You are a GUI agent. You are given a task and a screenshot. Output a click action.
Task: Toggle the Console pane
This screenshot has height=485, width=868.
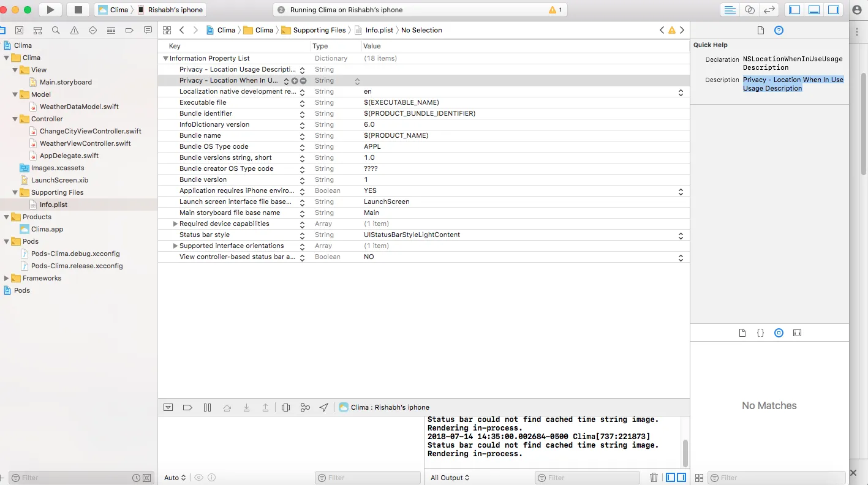pos(681,478)
